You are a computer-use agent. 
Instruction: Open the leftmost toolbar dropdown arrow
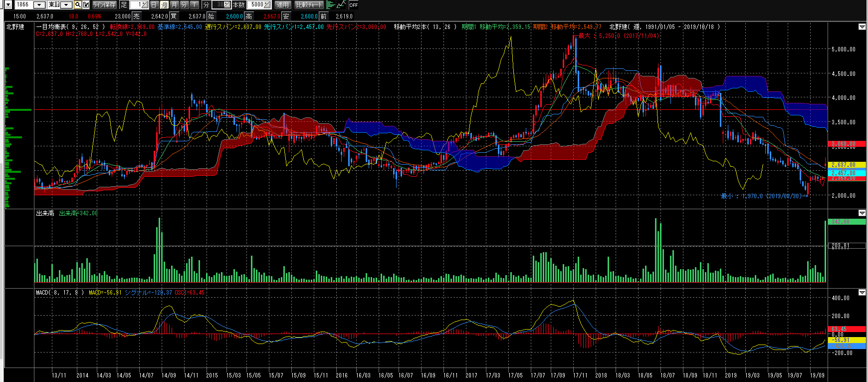[8, 5]
